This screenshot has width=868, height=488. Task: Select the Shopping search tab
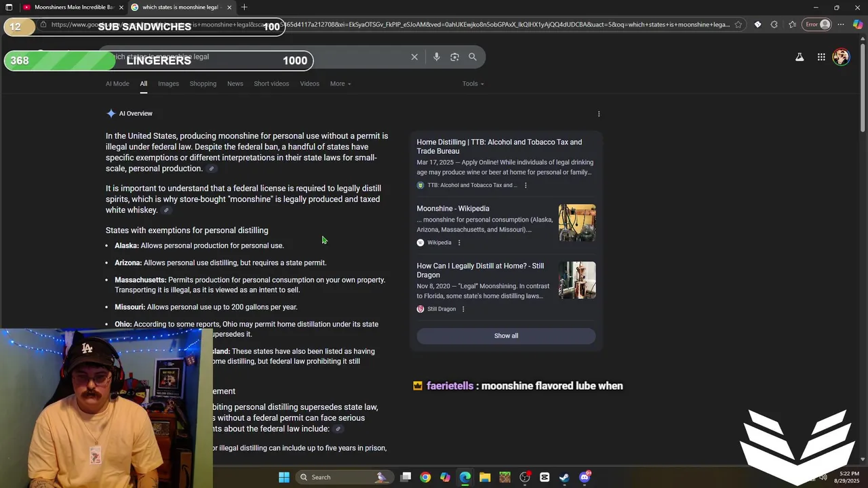[x=203, y=84]
